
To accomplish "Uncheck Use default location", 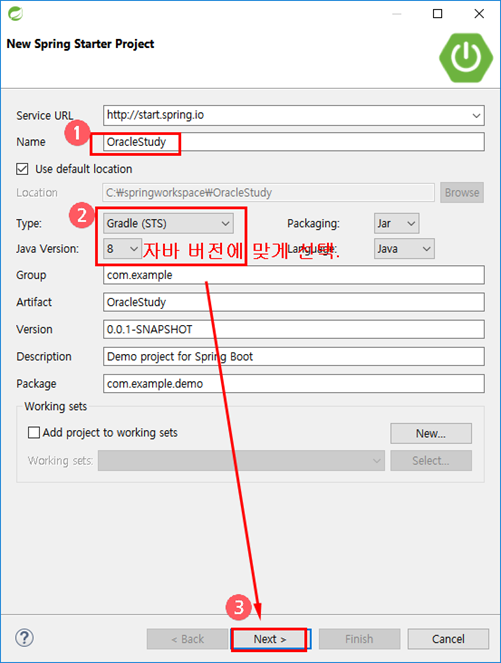I will click(x=22, y=169).
